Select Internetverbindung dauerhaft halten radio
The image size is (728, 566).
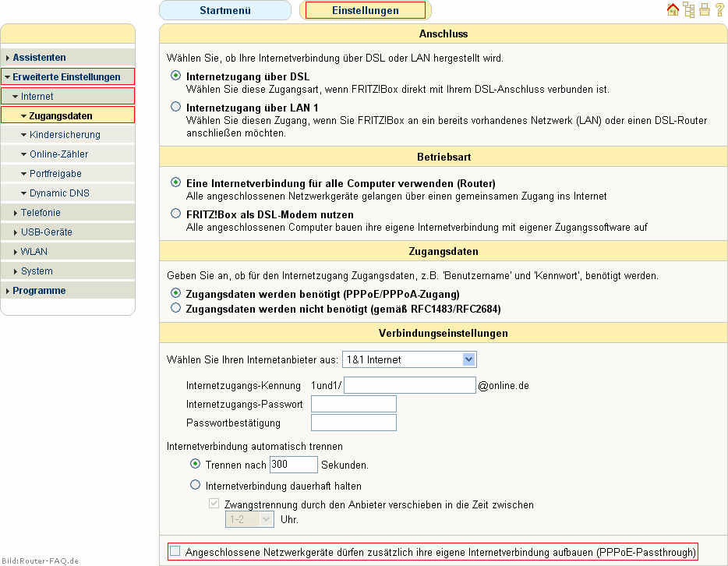[195, 485]
